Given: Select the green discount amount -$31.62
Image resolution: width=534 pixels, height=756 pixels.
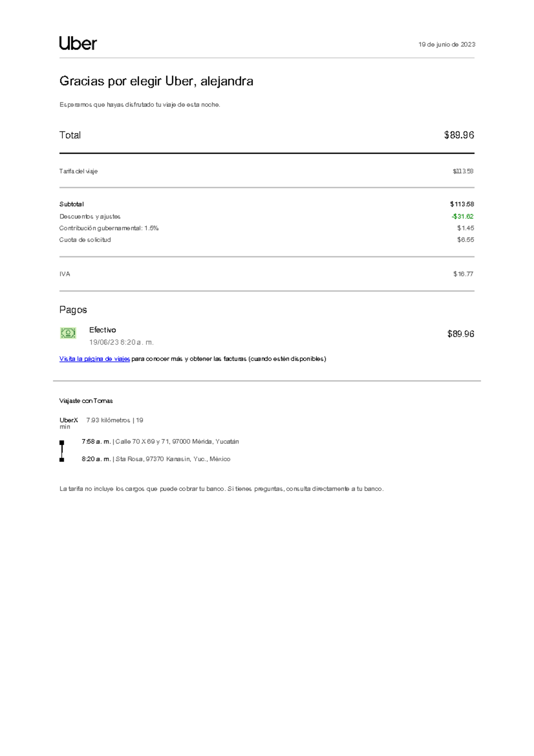Looking at the screenshot, I should 462,216.
